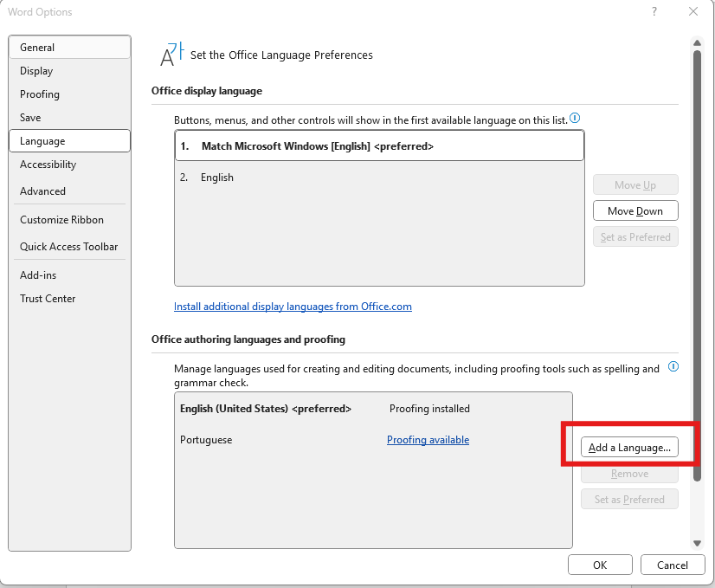Open the General options category
Viewport: 715px width, 588px height.
pos(69,48)
